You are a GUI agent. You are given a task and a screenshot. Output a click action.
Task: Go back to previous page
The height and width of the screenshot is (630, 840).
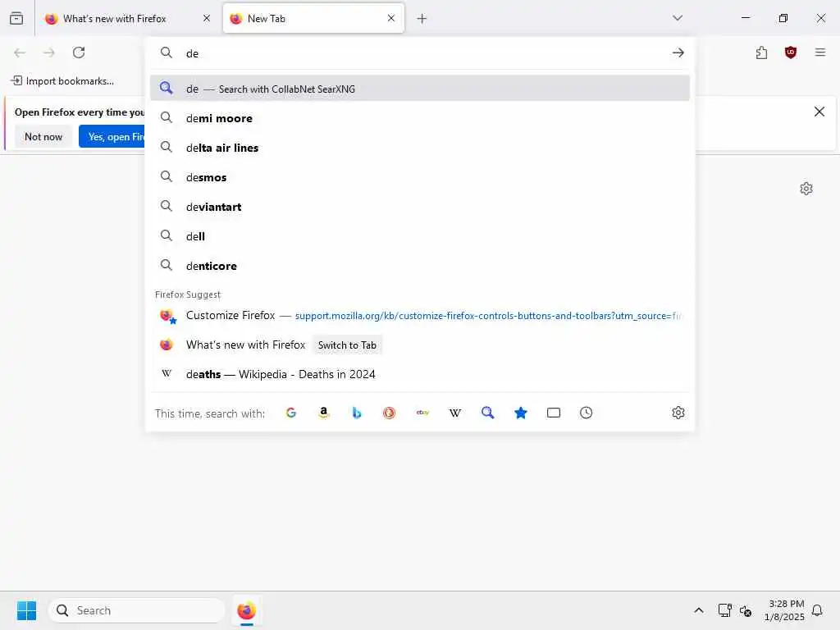[x=20, y=52]
